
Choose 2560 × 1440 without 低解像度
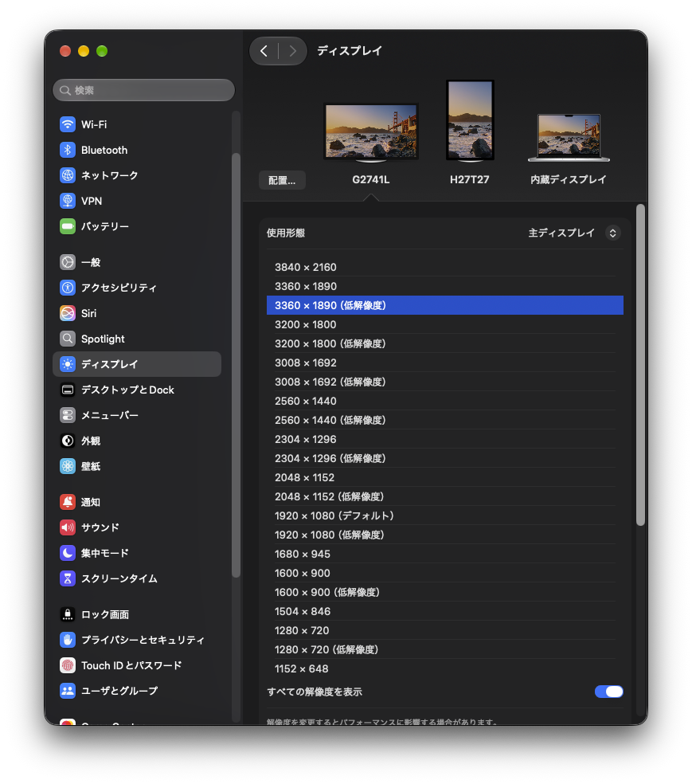(444, 401)
